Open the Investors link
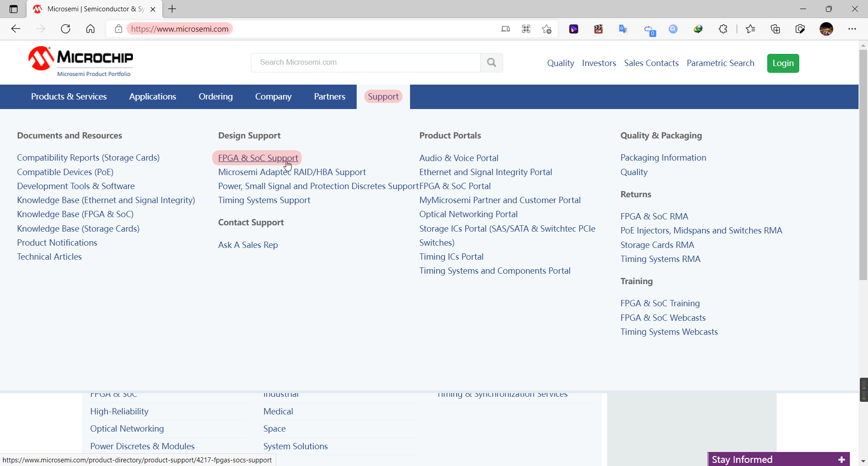868x466 pixels. (x=599, y=63)
